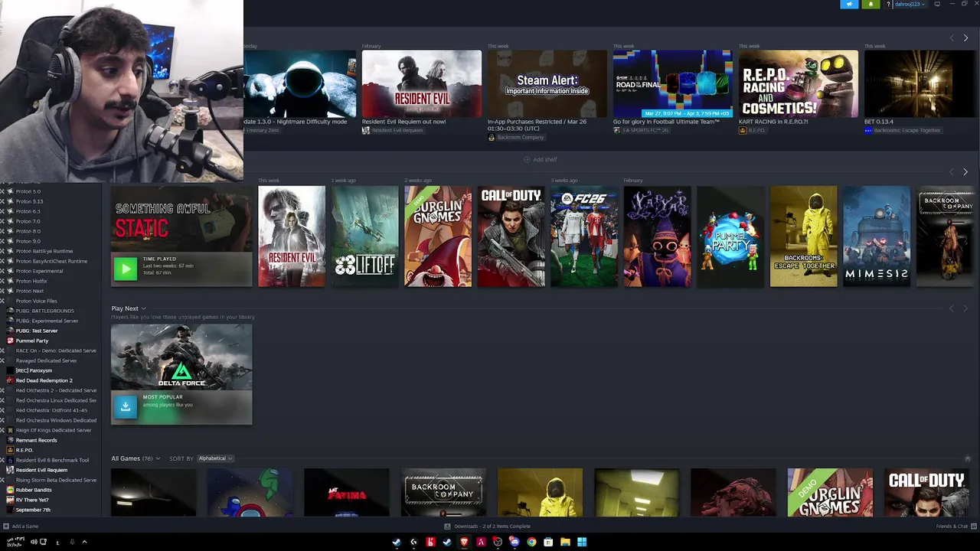Image resolution: width=980 pixels, height=551 pixels.
Task: Open Backrooms: Escape Together cover
Action: coord(804,236)
